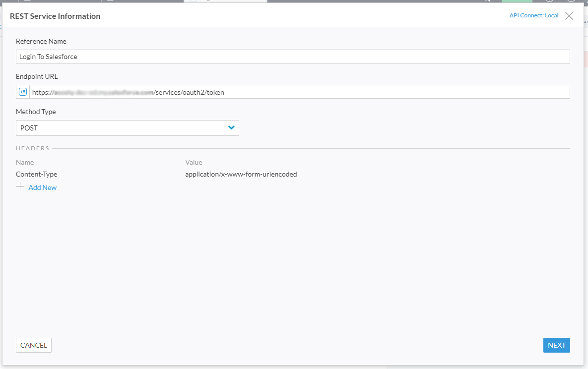The width and height of the screenshot is (588, 369).
Task: Click the expression icon beside Endpoint URL
Action: (x=23, y=92)
